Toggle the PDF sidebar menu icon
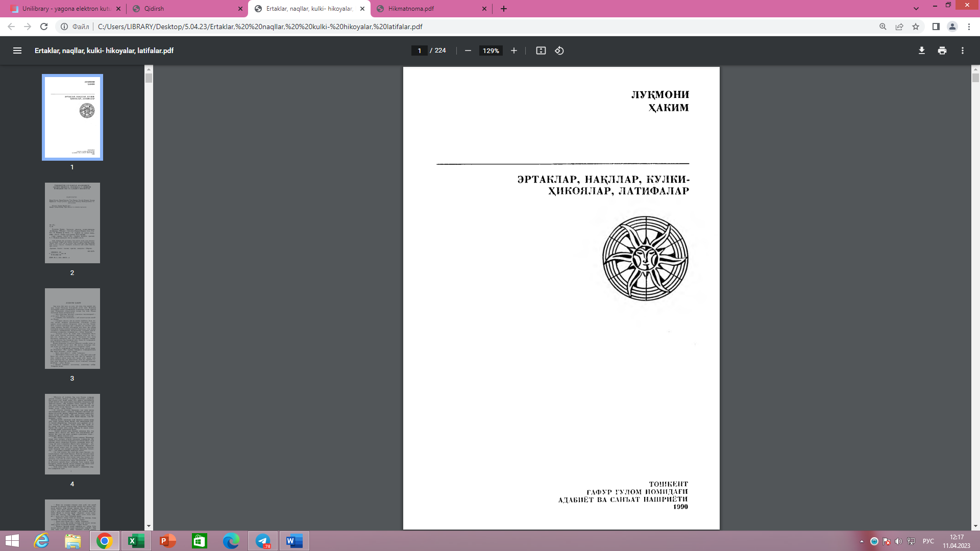980x551 pixels. point(17,51)
